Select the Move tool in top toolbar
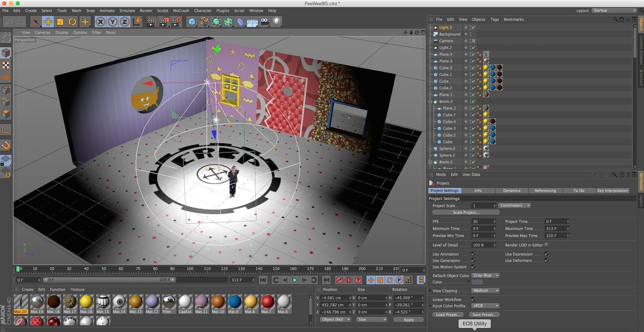Viewport: 644px width, 332px height. point(48,22)
